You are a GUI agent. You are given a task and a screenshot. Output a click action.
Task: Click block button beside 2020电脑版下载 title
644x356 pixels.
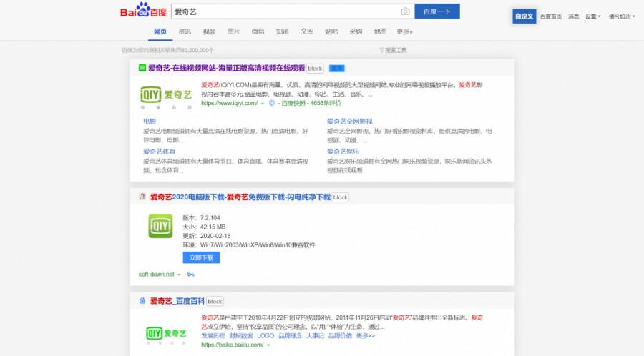(341, 197)
